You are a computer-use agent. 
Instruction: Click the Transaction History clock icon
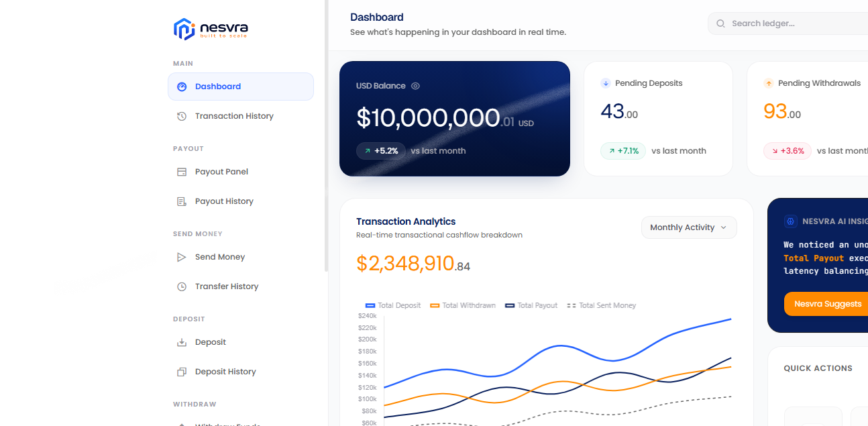[x=182, y=116]
